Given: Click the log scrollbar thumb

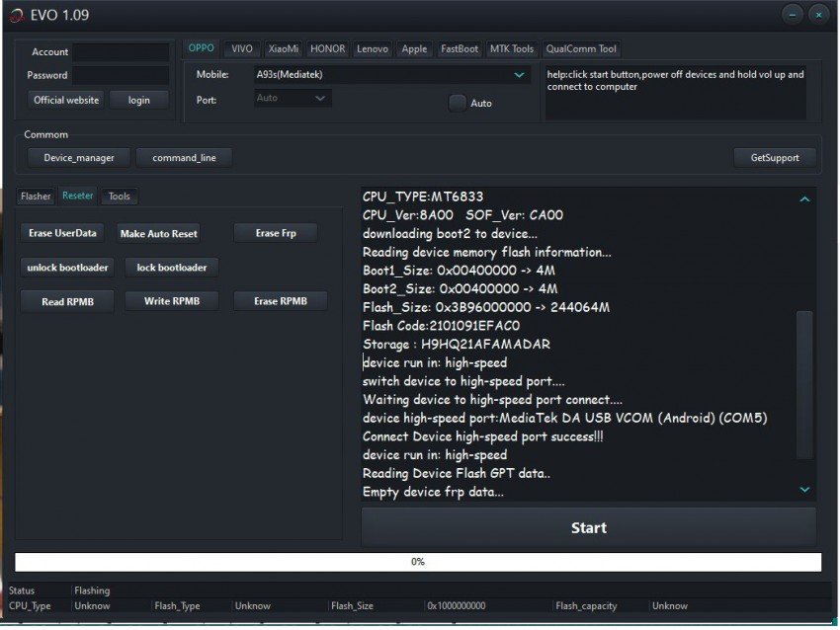Looking at the screenshot, I should coord(804,383).
